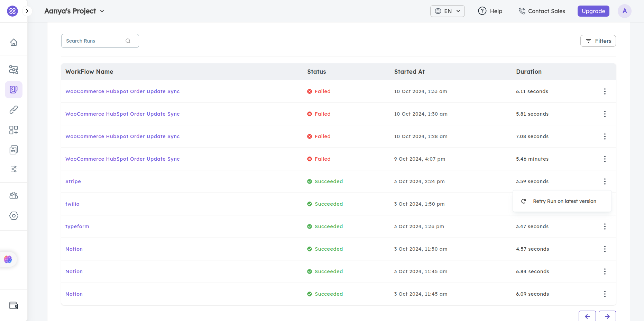Click Succeeded status in Stripe row
Viewport: 644px width, 321px height.
[325, 181]
